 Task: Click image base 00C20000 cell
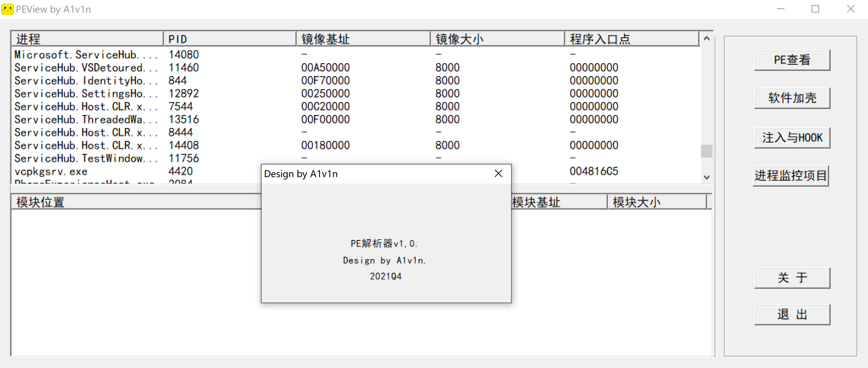(325, 107)
